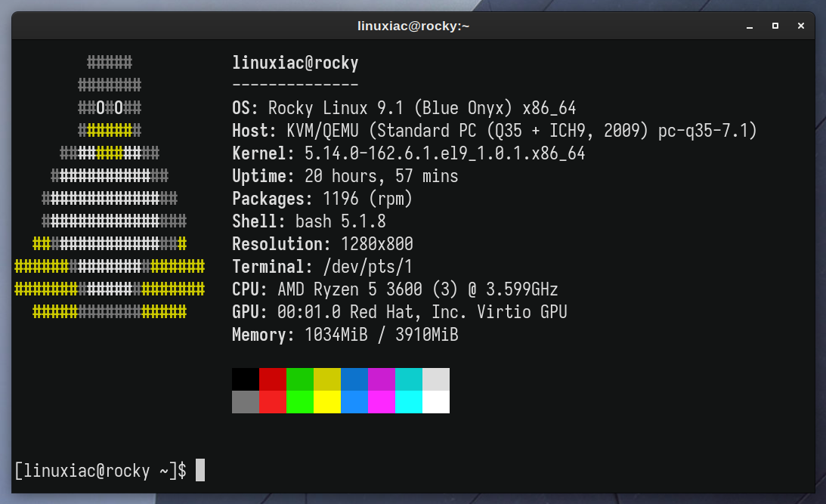The width and height of the screenshot is (826, 504).
Task: Click the Terminal value '/dev/pts/1'
Action: point(368,267)
